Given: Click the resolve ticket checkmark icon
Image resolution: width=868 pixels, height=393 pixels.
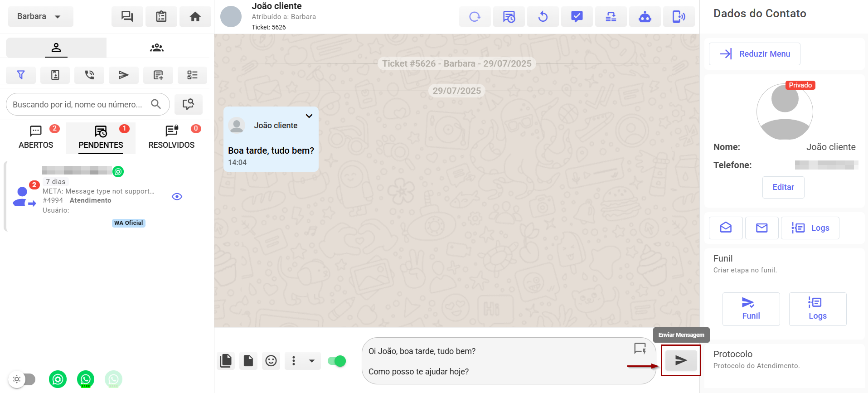Looking at the screenshot, I should click(x=577, y=17).
